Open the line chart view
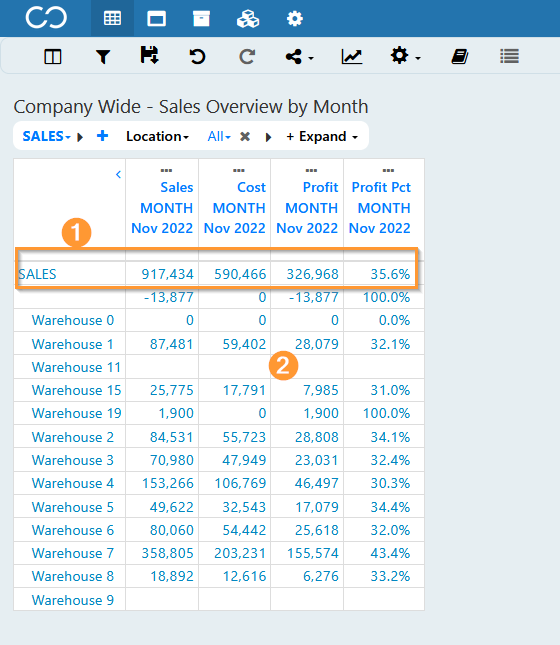Screen dimensions: 560x645 coord(352,56)
